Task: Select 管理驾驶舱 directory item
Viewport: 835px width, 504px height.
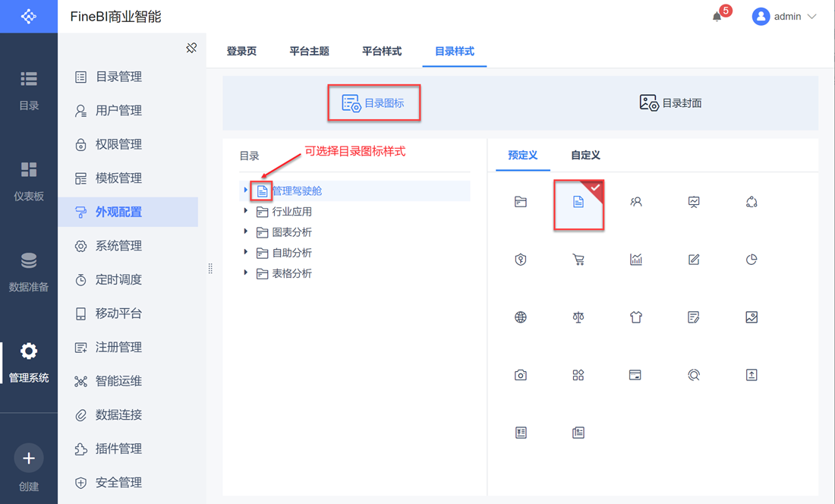Action: [x=297, y=191]
